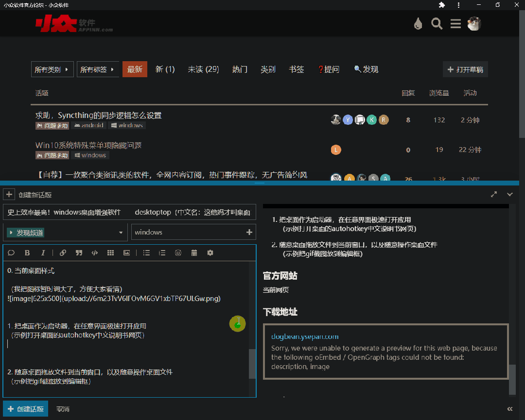Toggle the bulleted list formatting
Screen dimensions: 525x420
coord(146,252)
